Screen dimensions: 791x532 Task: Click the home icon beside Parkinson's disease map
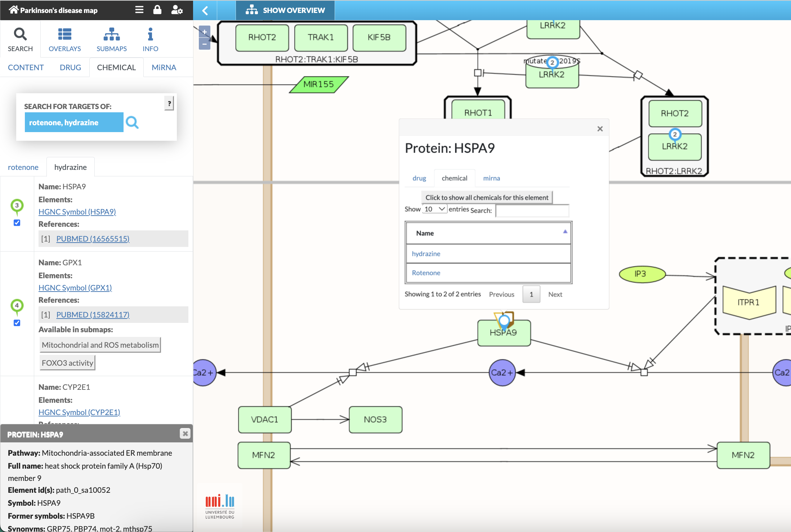(x=13, y=10)
